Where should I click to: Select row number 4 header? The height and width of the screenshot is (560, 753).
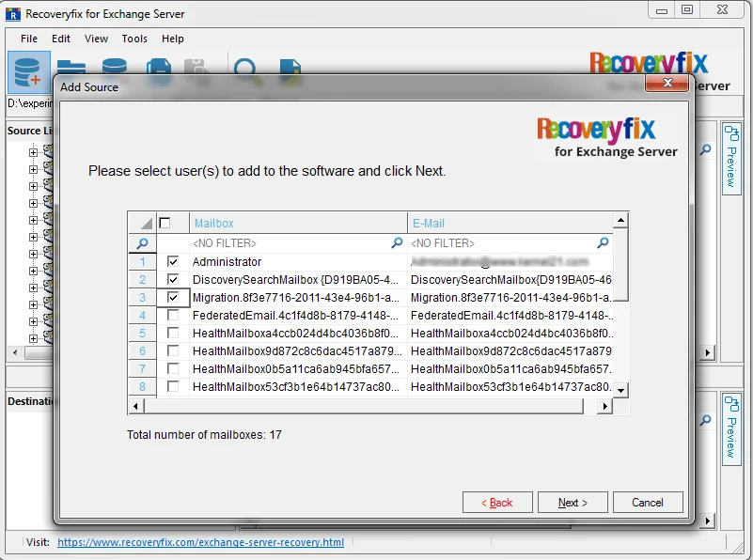[x=142, y=316]
